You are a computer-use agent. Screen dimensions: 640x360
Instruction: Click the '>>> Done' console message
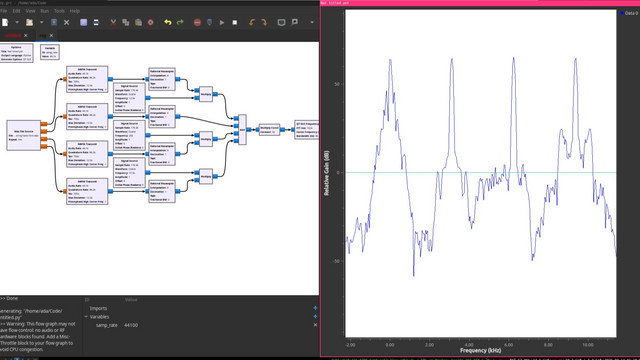(9, 298)
